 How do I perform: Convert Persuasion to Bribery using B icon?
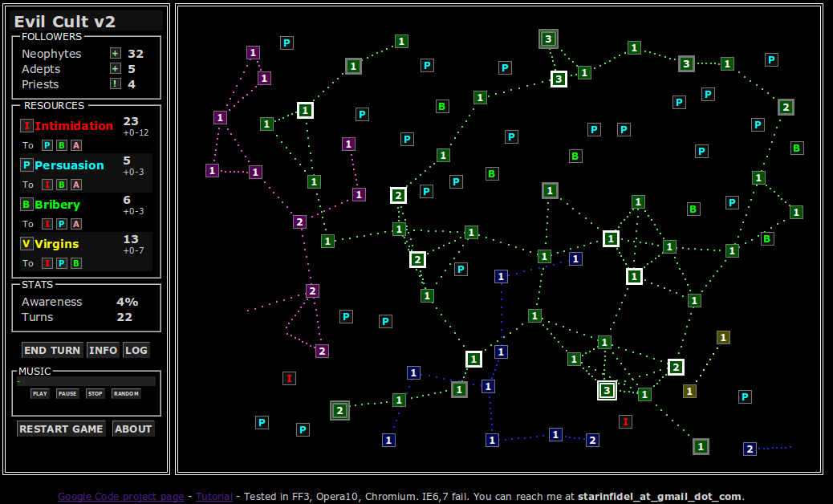tap(62, 185)
